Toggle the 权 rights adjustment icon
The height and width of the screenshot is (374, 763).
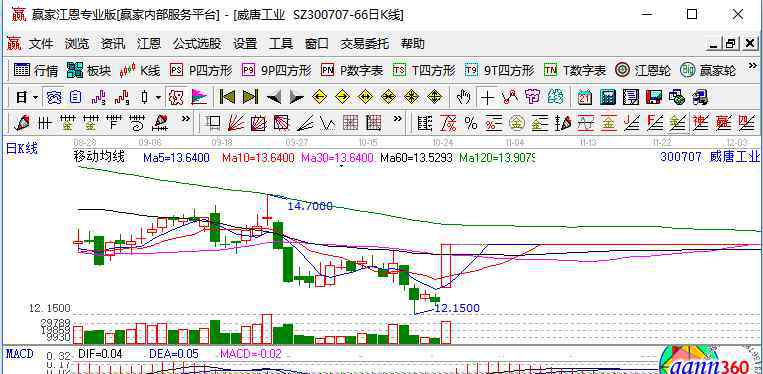pyautogui.click(x=175, y=98)
